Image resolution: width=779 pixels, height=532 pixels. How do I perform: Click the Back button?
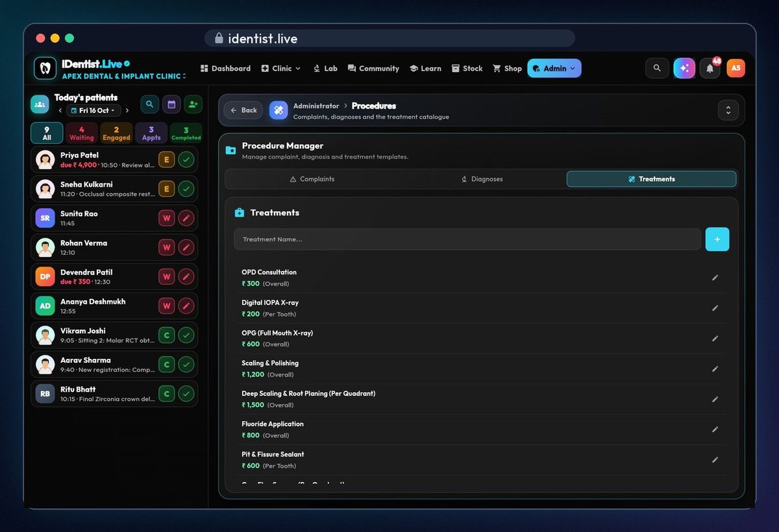pos(243,110)
